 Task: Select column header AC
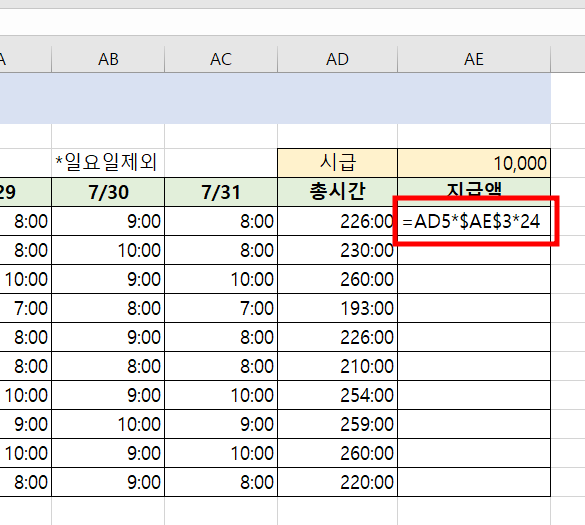tap(221, 59)
